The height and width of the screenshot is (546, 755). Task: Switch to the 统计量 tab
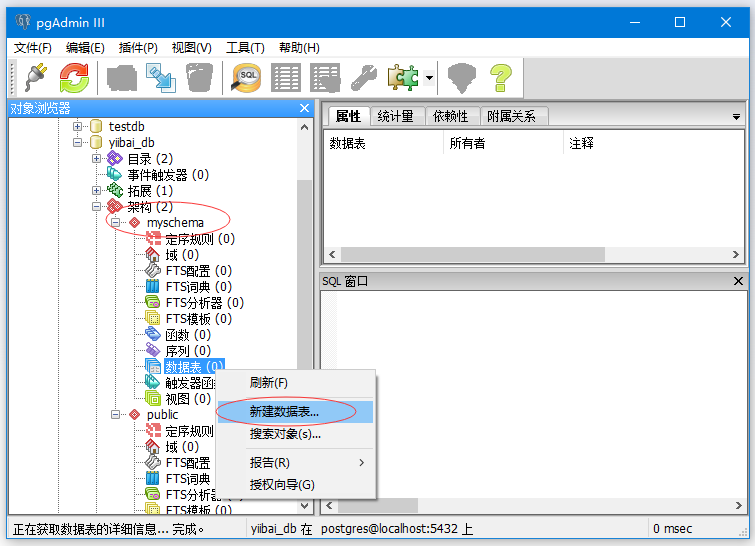point(397,116)
